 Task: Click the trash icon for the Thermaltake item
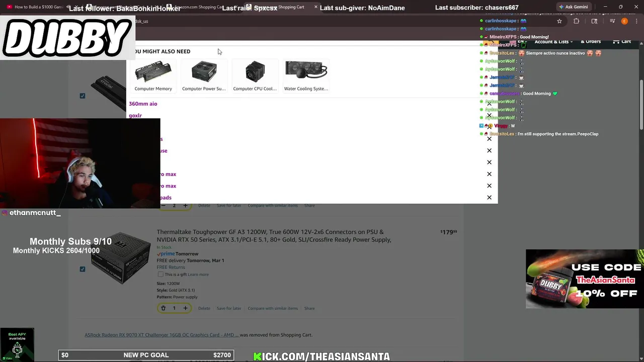pos(163,308)
